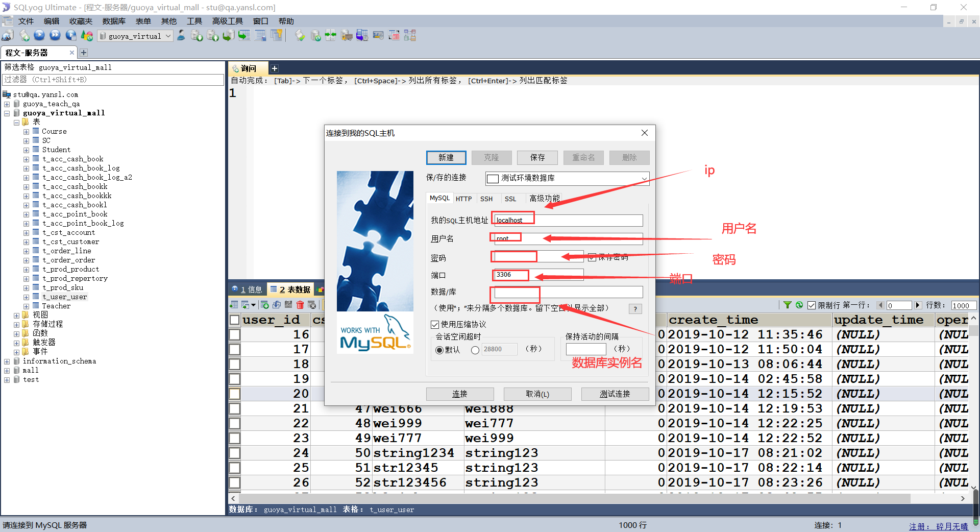Screen dimensions: 980x532
Task: Expand the Course table node
Action: 26,132
